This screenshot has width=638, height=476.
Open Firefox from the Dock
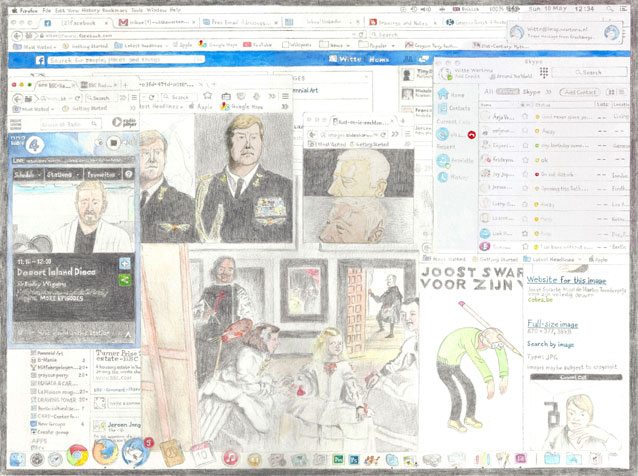click(x=105, y=452)
